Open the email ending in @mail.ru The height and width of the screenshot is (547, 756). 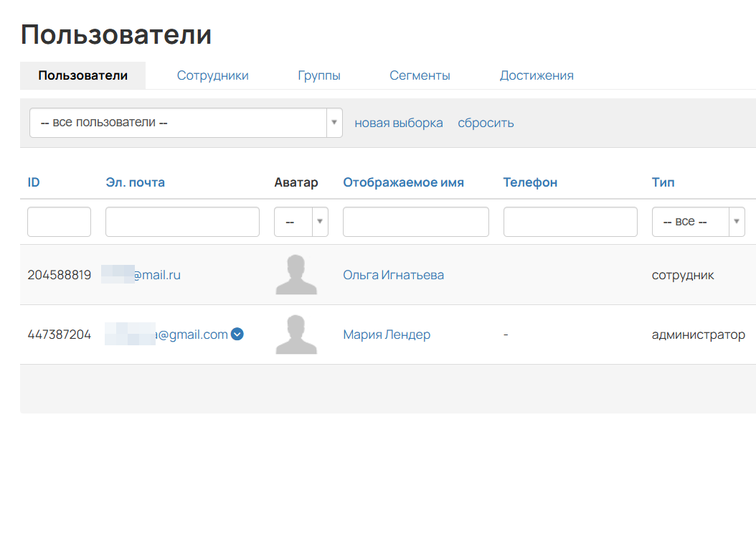point(141,275)
